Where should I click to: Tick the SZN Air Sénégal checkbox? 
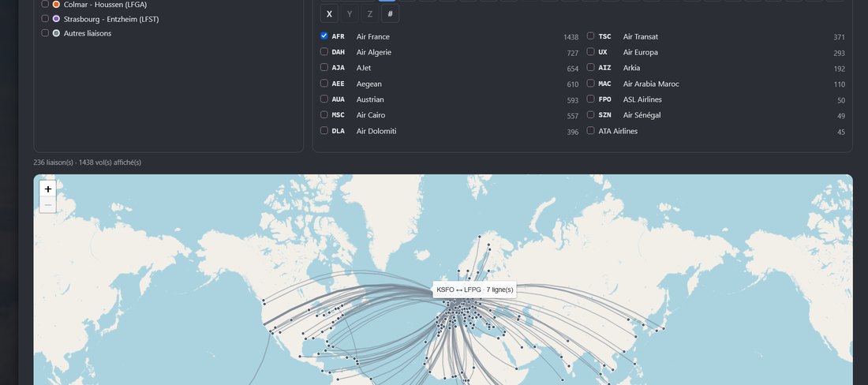click(x=591, y=114)
